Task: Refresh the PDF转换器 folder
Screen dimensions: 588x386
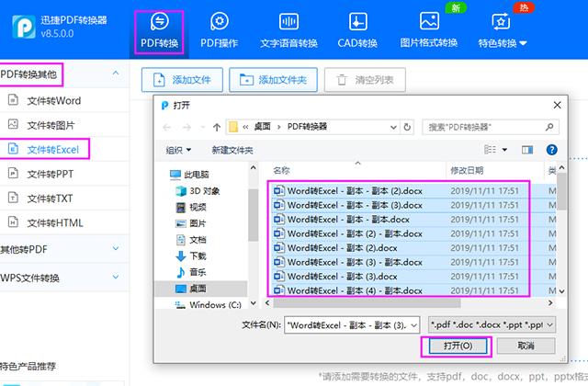Action: [x=407, y=127]
